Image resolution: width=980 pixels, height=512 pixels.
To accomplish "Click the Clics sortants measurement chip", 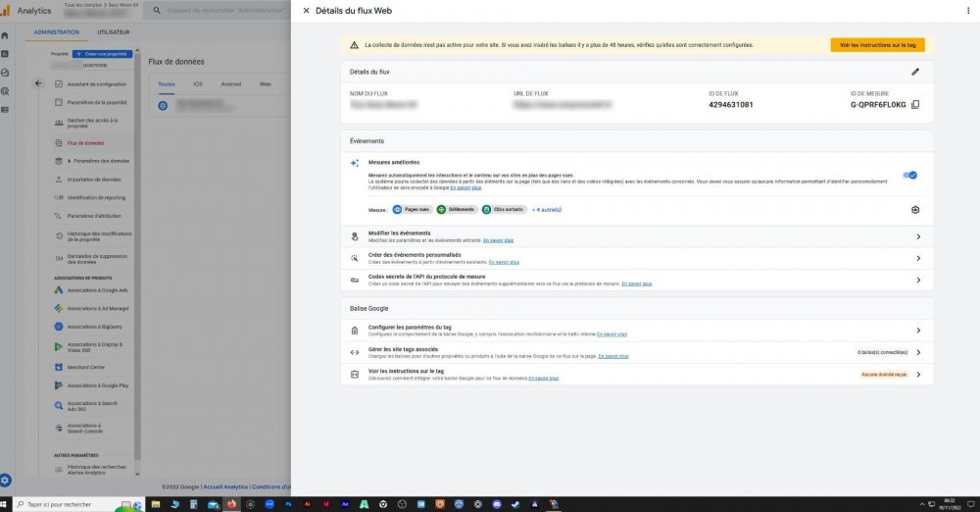I will pos(503,210).
